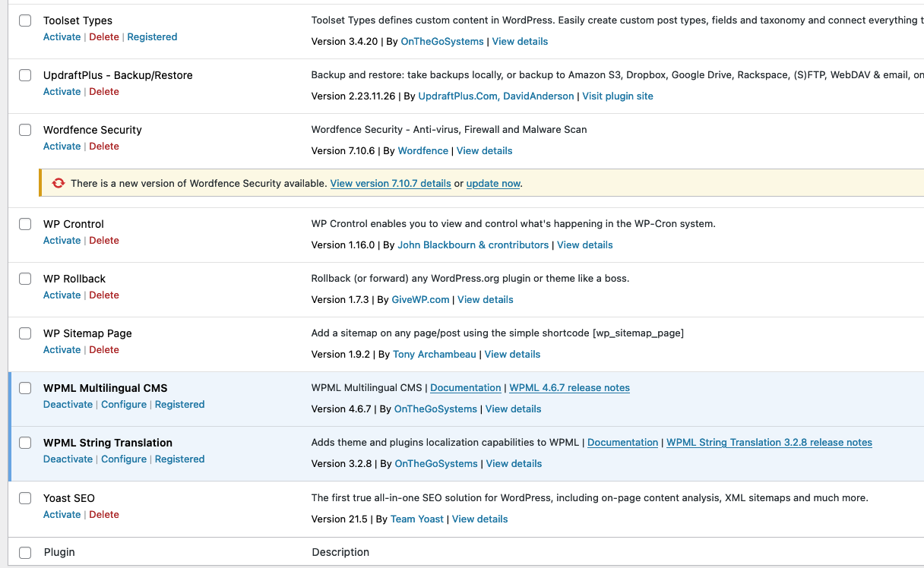This screenshot has width=924, height=568.
Task: Activate the Toolset Types plugin
Action: 62,36
